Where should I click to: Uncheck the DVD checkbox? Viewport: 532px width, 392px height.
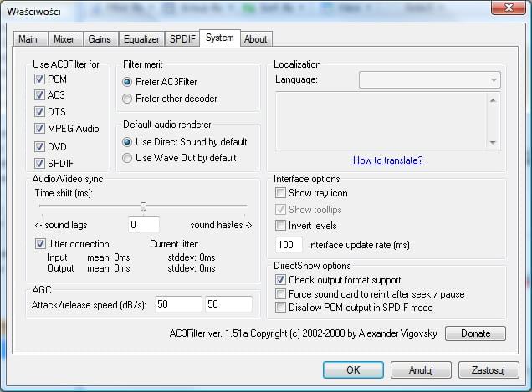click(x=39, y=146)
